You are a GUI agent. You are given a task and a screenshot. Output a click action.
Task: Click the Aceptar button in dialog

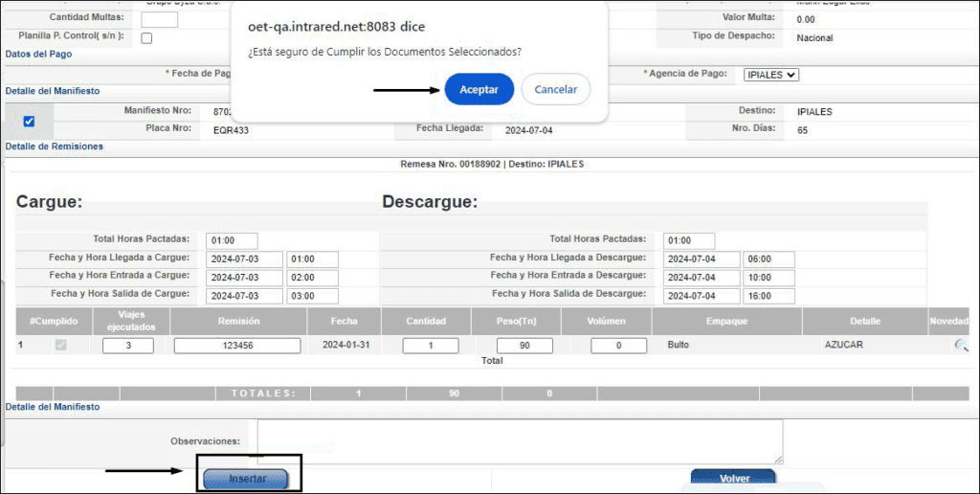[x=479, y=89]
